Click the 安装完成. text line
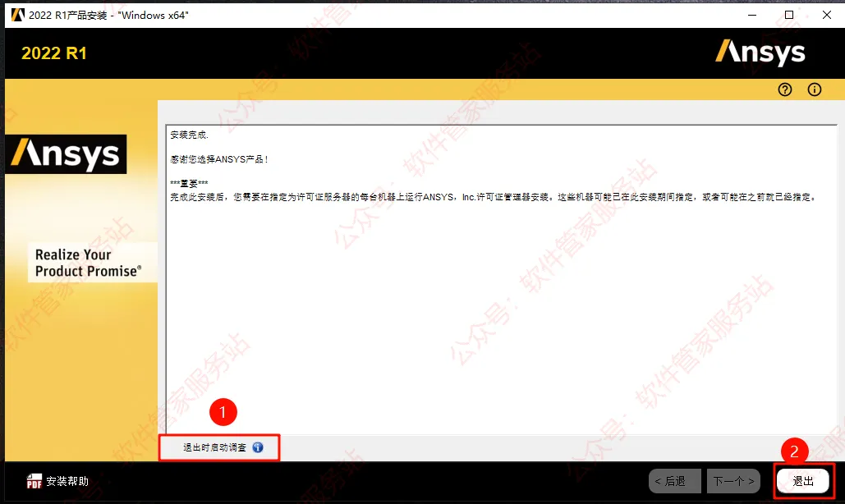 pos(189,135)
